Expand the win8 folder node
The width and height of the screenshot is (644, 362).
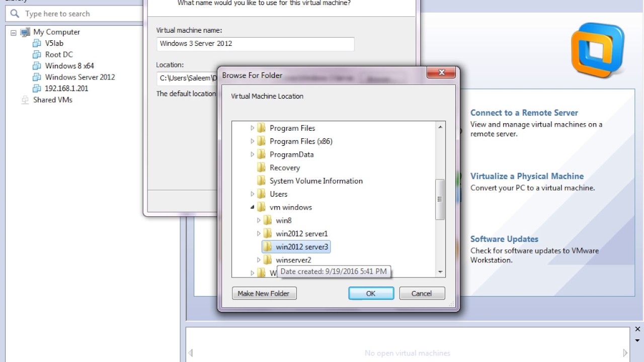(259, 220)
